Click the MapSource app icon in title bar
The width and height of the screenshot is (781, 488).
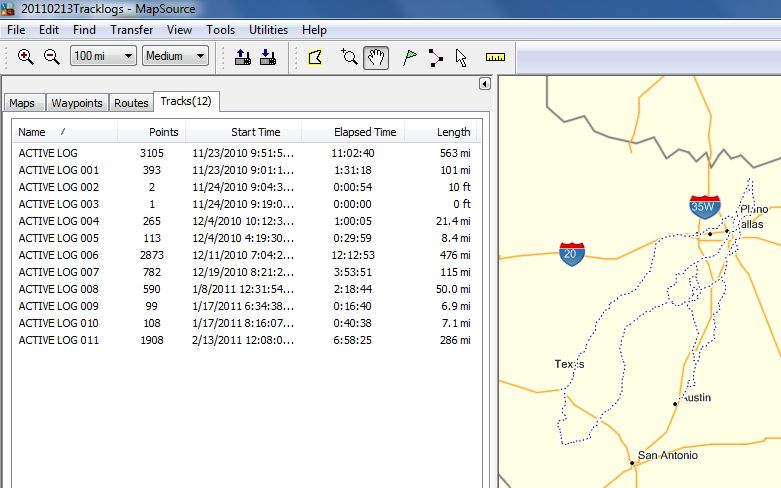click(x=7, y=8)
